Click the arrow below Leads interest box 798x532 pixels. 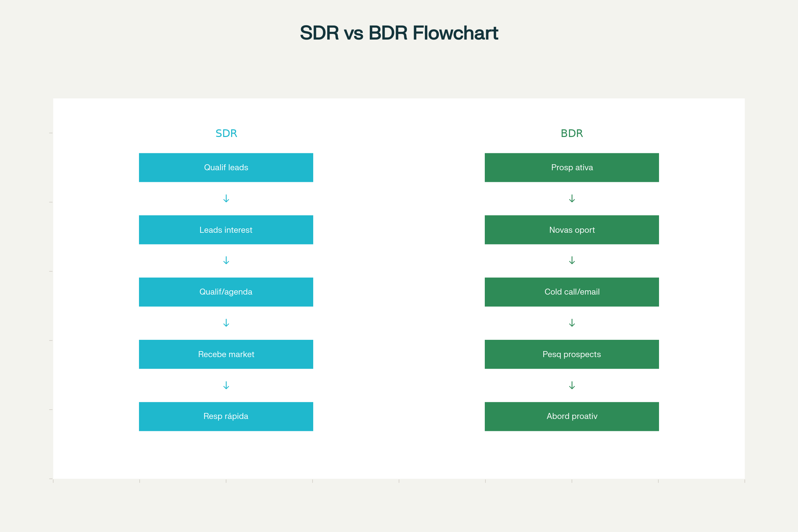click(226, 261)
